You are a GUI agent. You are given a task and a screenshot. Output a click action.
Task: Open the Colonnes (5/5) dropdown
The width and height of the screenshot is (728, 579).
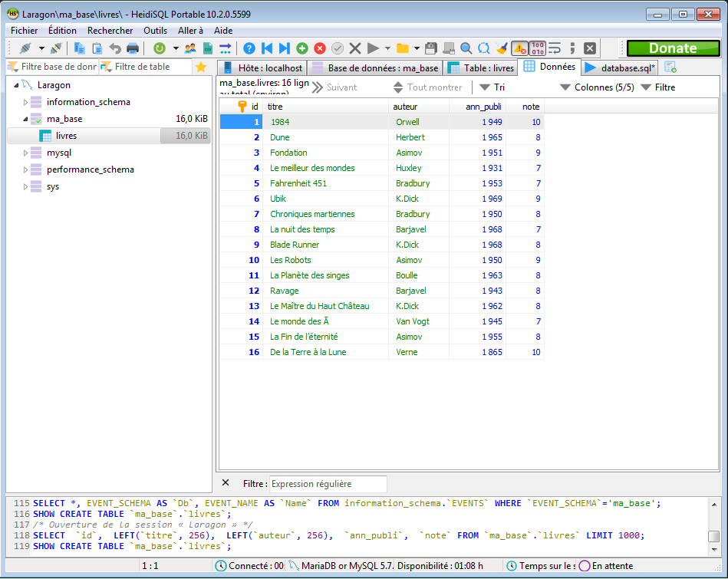[x=597, y=87]
